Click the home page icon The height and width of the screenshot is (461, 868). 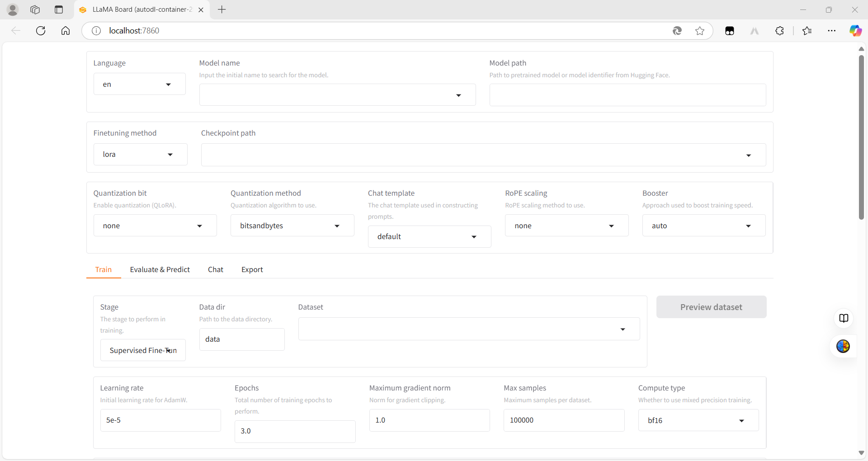pos(66,31)
